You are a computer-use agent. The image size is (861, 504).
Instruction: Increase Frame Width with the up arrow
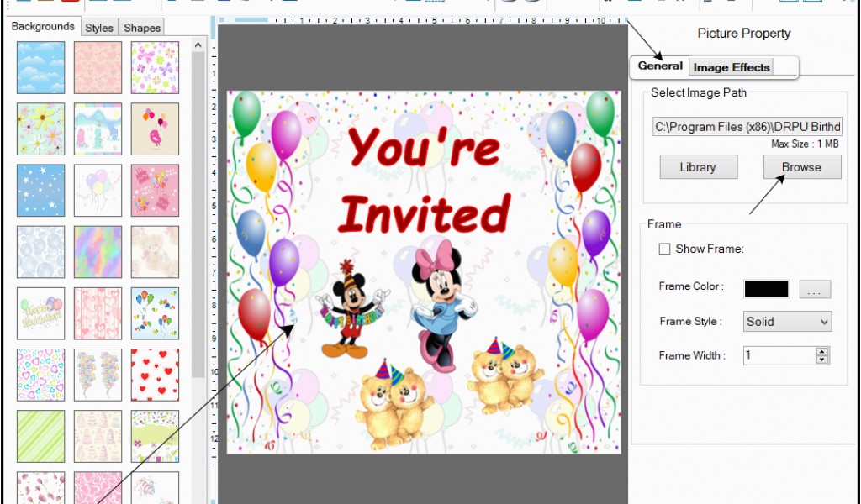(822, 351)
